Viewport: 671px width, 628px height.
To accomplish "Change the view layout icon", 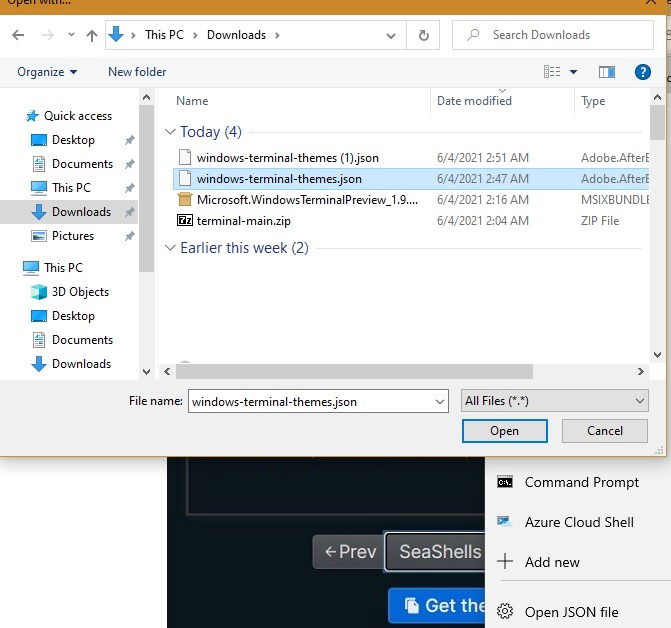I will [x=552, y=72].
